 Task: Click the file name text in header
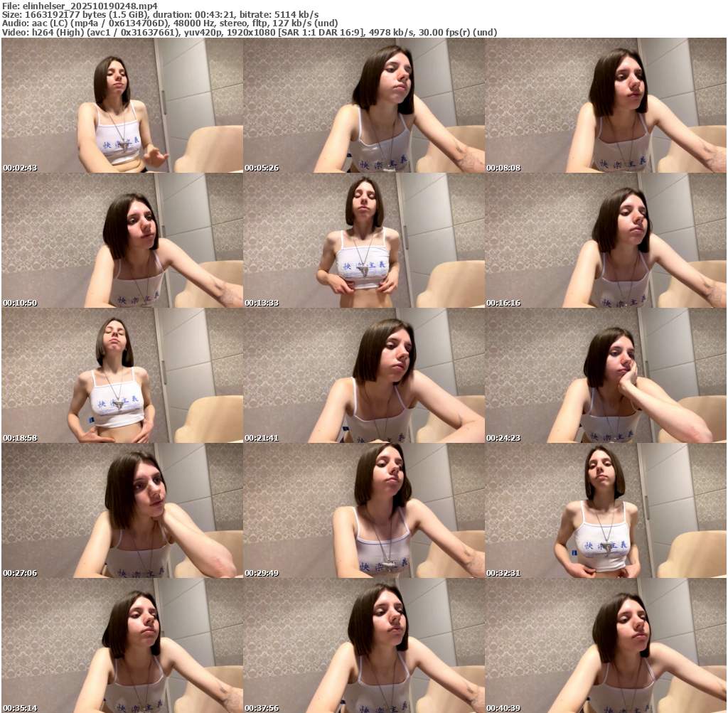coord(80,6)
